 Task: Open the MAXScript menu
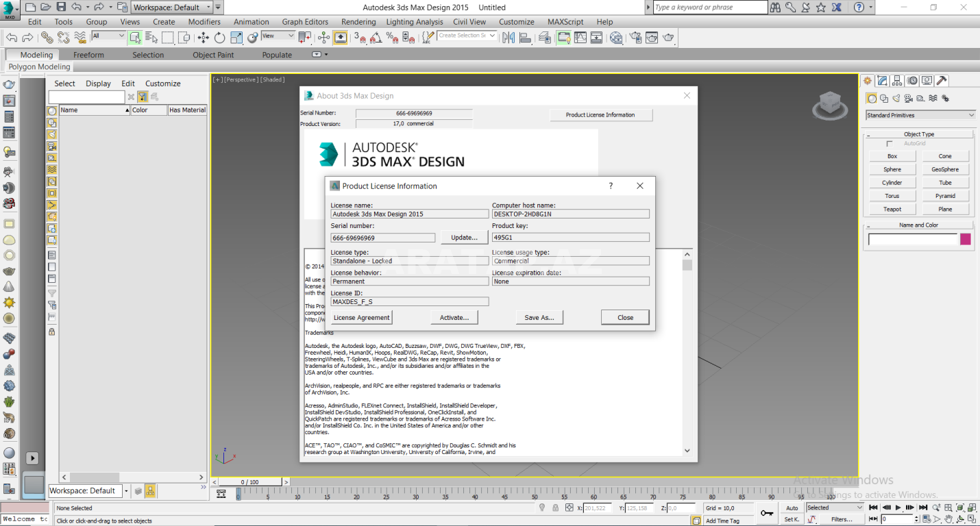pos(565,22)
